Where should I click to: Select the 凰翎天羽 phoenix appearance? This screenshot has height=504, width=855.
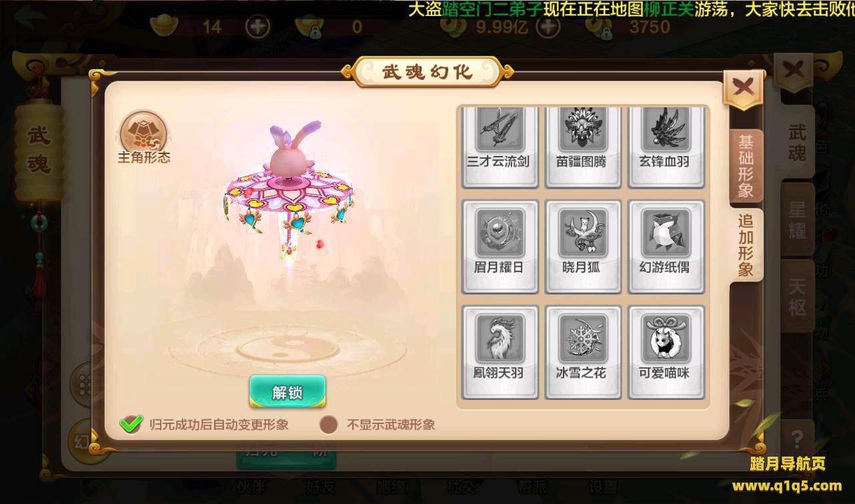coord(500,353)
